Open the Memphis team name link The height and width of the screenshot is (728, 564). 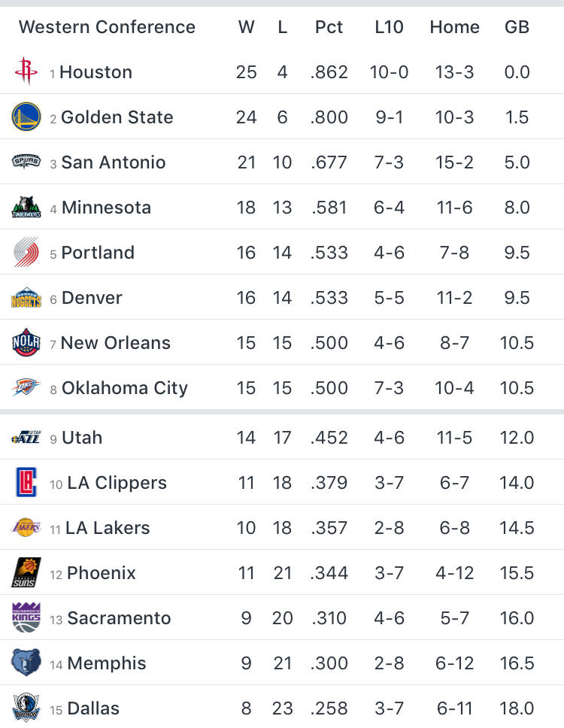(x=106, y=663)
